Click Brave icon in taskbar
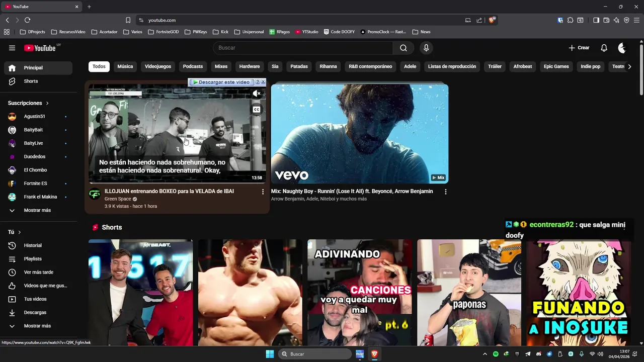The width and height of the screenshot is (644, 362). [374, 354]
